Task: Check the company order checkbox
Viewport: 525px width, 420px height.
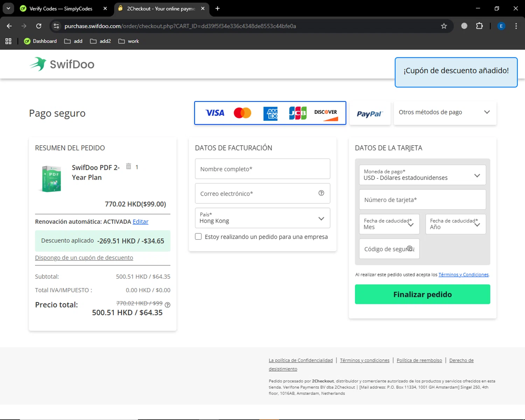Action: click(198, 237)
